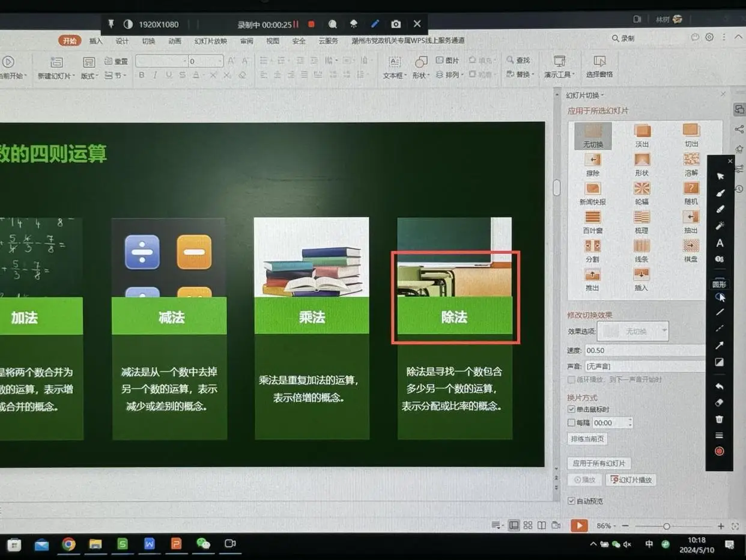Click the camera screenshot icon in recording bar
Viewport: 746px width, 560px height.
(x=396, y=24)
